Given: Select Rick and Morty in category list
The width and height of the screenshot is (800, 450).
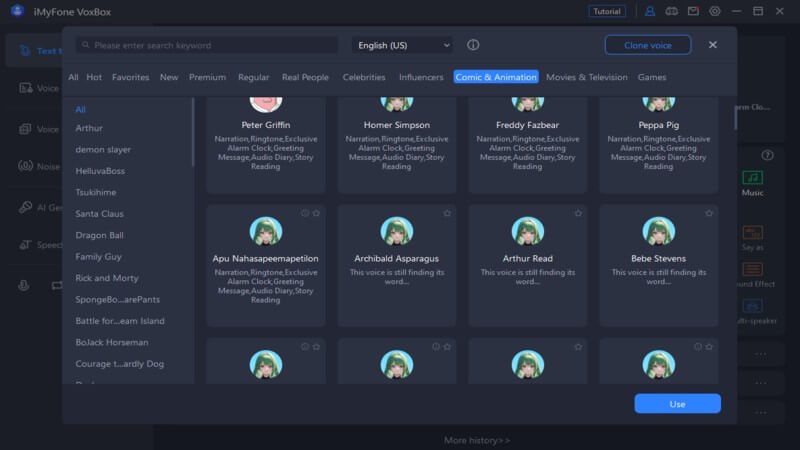Looking at the screenshot, I should (107, 278).
